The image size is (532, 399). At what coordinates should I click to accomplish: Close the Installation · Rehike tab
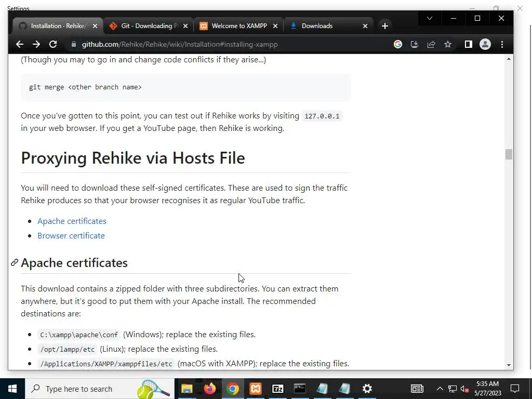tap(95, 26)
